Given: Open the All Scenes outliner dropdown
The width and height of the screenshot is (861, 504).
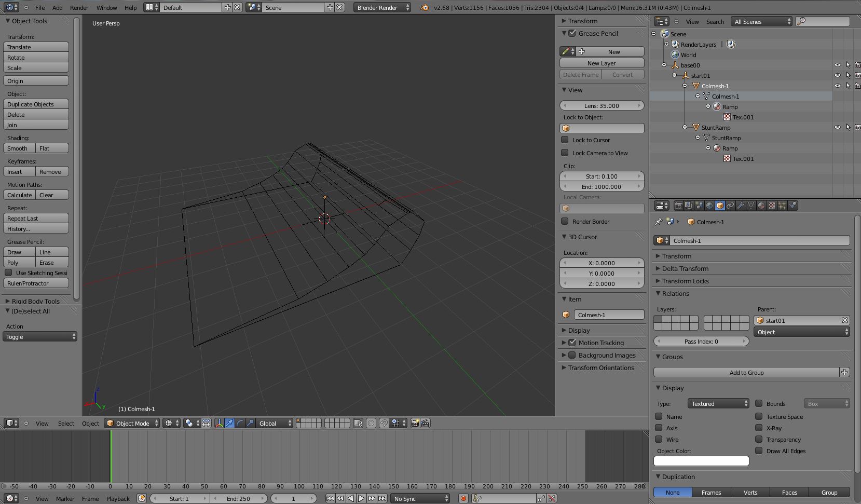Looking at the screenshot, I should [762, 21].
